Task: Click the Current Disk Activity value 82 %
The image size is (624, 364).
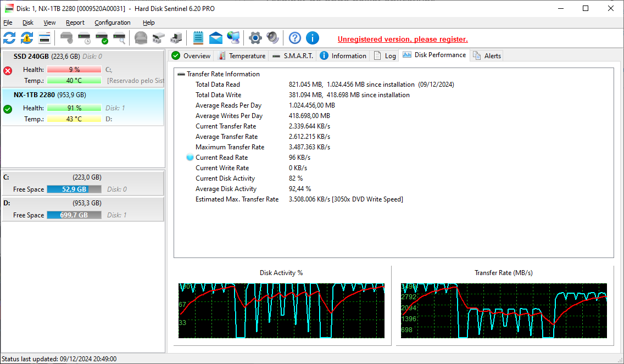Action: (x=296, y=178)
